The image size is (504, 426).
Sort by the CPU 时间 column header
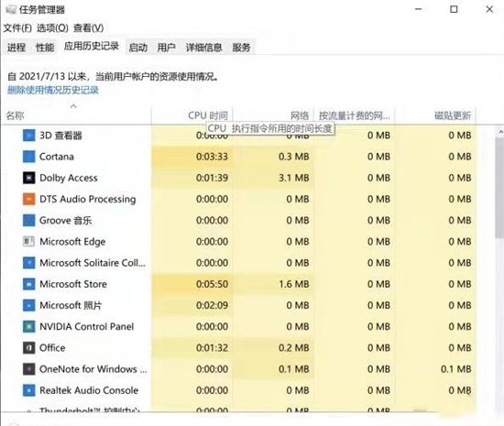192,115
